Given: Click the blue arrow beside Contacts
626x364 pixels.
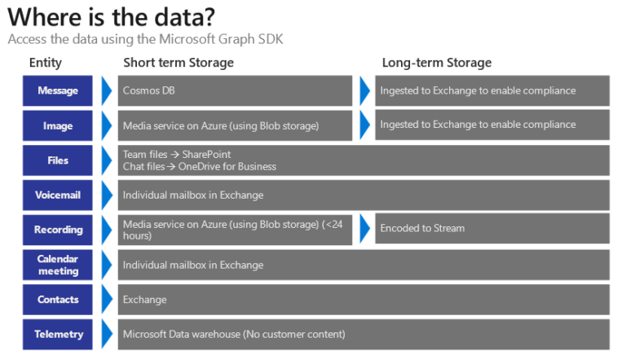Looking at the screenshot, I should [106, 300].
